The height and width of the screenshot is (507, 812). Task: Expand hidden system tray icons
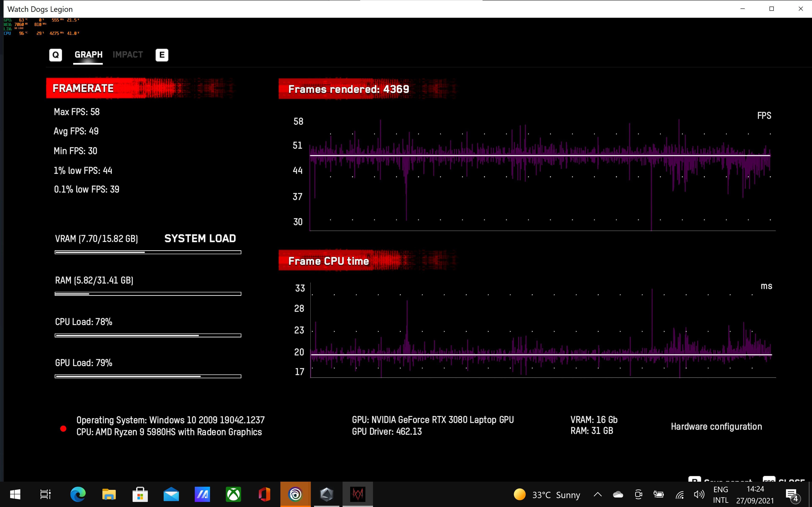click(x=598, y=495)
